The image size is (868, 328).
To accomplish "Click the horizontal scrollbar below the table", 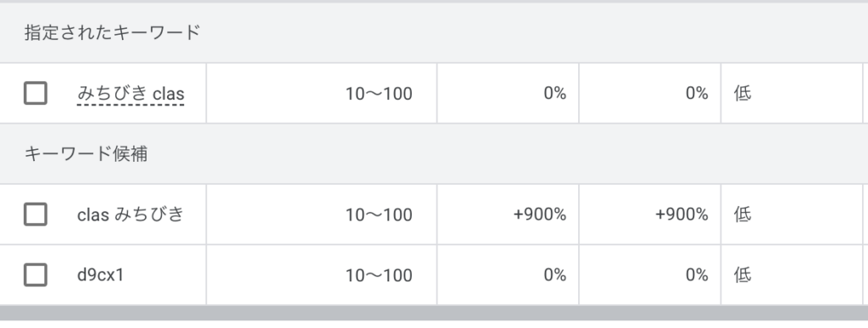I will coord(434,313).
